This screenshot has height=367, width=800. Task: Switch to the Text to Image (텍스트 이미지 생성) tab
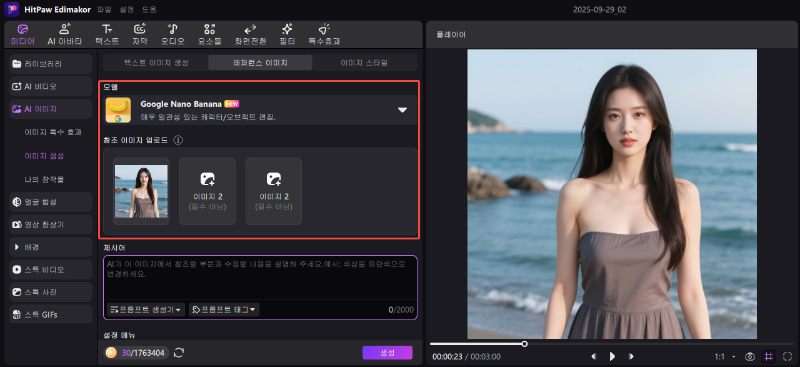pos(156,63)
